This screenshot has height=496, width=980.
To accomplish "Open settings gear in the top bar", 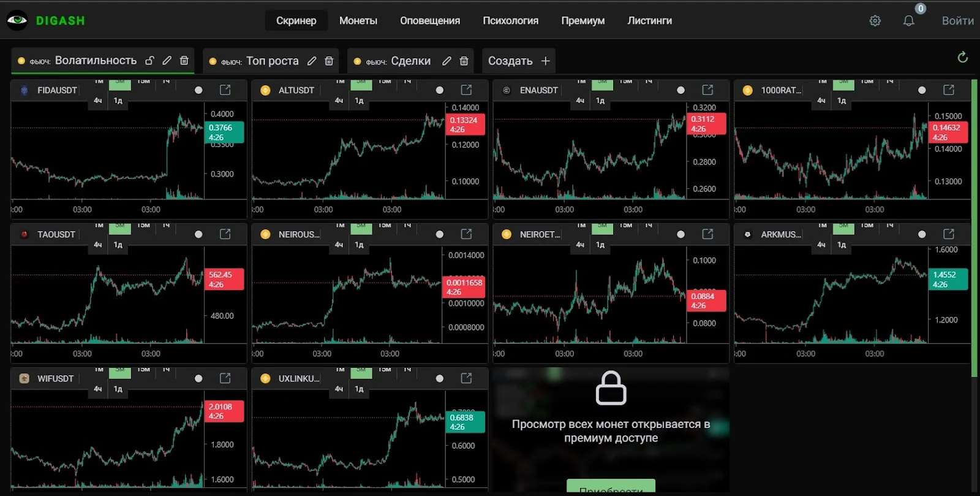I will pos(875,21).
